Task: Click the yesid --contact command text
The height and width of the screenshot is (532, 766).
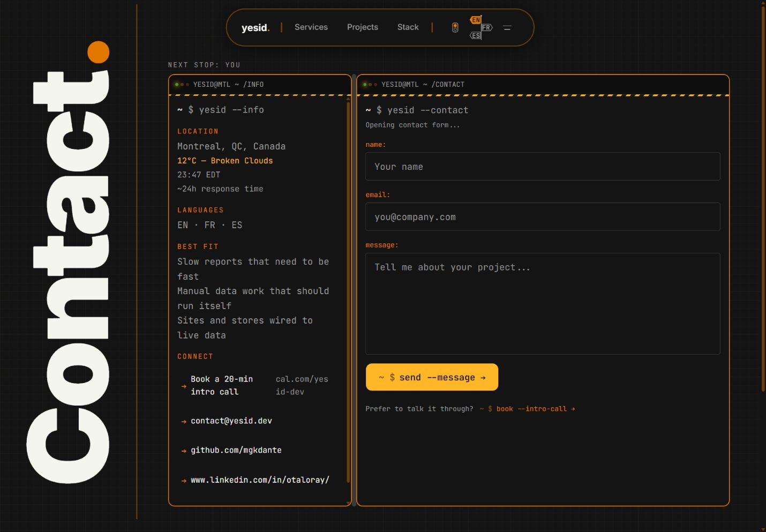Action: click(x=427, y=110)
